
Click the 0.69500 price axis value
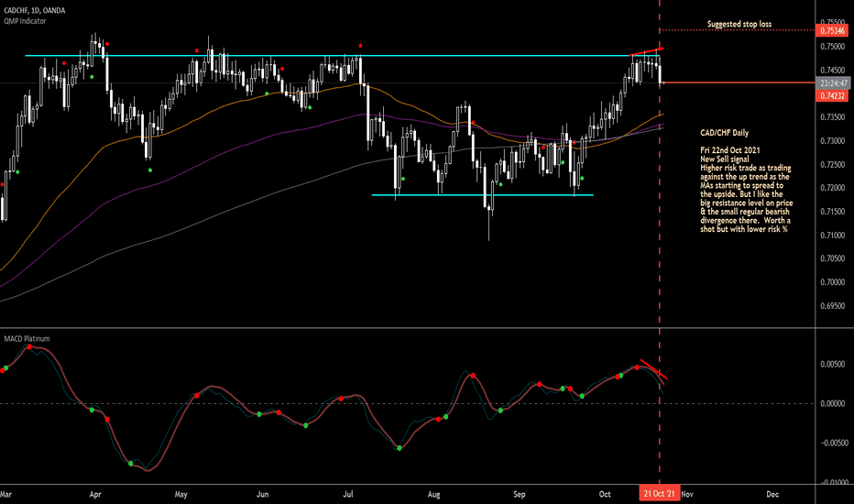pos(833,306)
